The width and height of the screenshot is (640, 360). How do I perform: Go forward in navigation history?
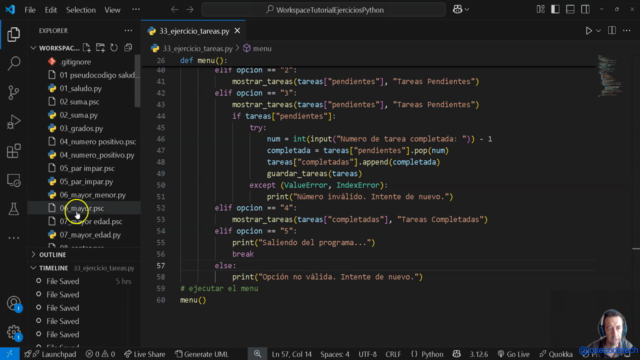pos(190,9)
